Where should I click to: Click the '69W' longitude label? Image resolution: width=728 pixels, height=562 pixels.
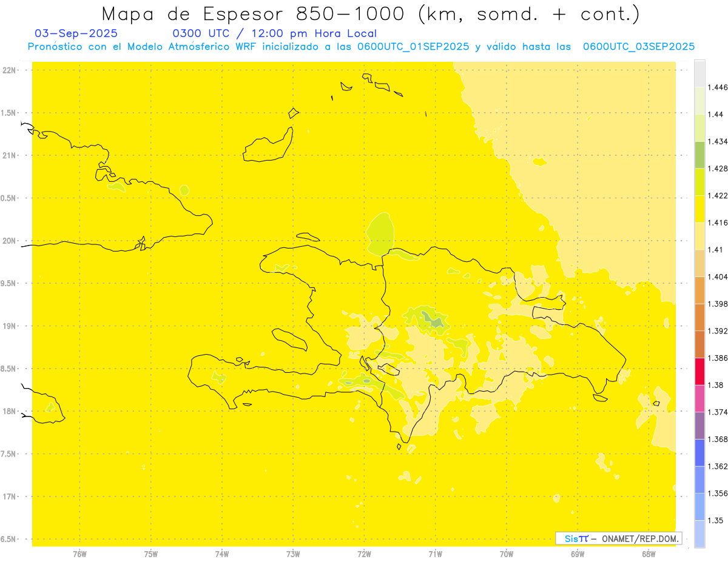click(x=578, y=554)
